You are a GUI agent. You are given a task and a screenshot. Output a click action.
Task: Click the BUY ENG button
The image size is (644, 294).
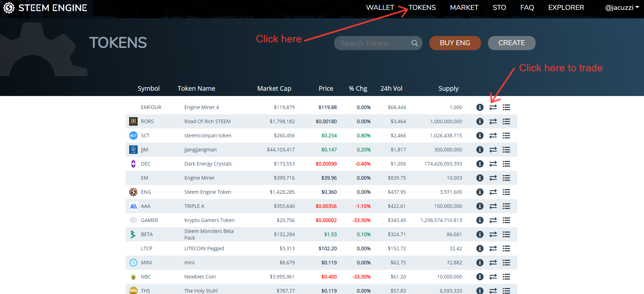pyautogui.click(x=455, y=43)
